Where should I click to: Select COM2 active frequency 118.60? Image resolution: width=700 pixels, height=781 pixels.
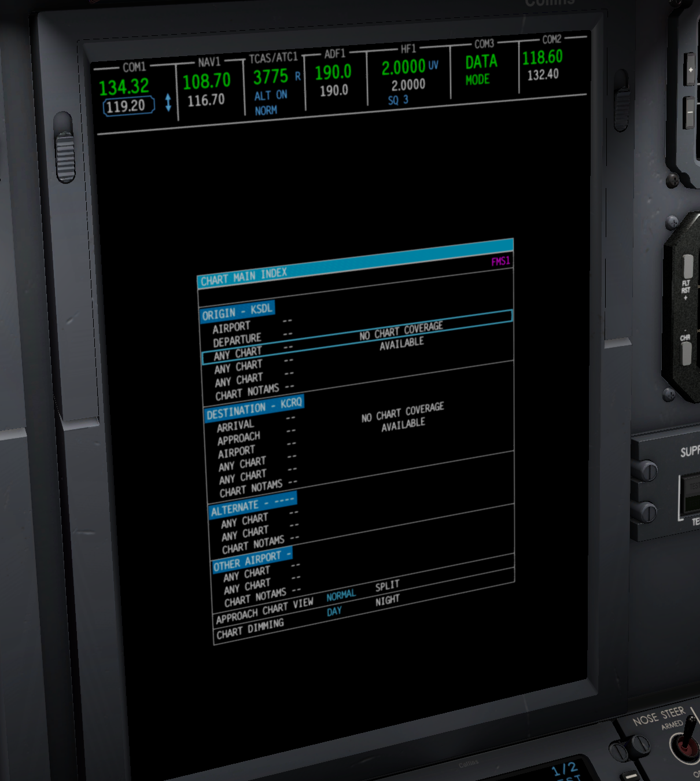click(x=542, y=57)
